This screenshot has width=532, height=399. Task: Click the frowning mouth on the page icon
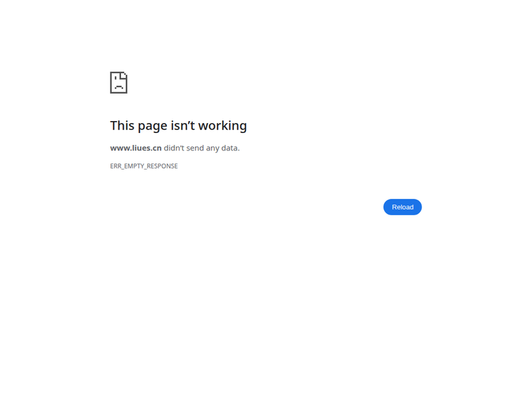119,87
